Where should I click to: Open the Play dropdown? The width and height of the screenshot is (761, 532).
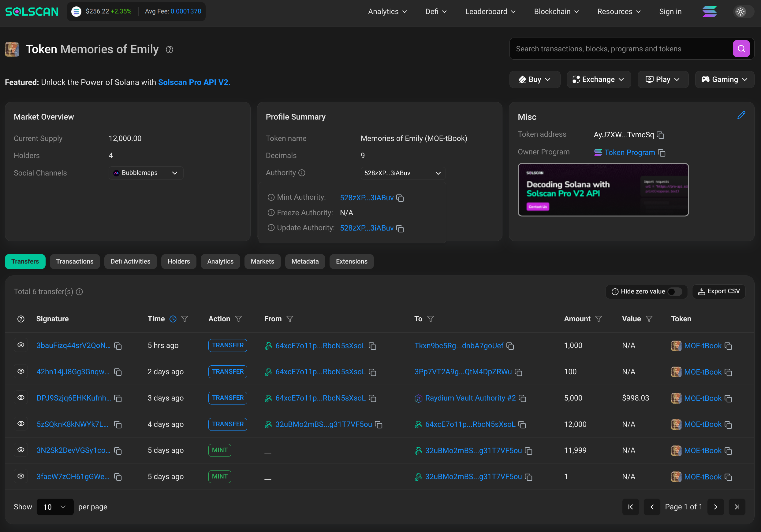[x=663, y=79]
